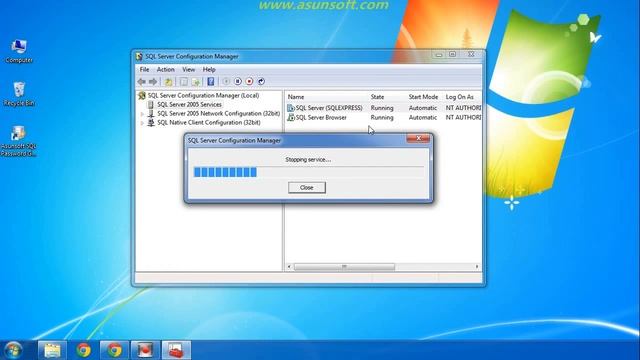Click the horizontal scrollbar left arrow
The width and height of the screenshot is (640, 360).
tap(289, 267)
